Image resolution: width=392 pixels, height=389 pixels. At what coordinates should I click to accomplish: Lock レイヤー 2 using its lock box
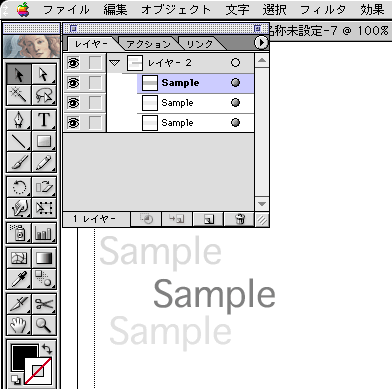[x=95, y=63]
